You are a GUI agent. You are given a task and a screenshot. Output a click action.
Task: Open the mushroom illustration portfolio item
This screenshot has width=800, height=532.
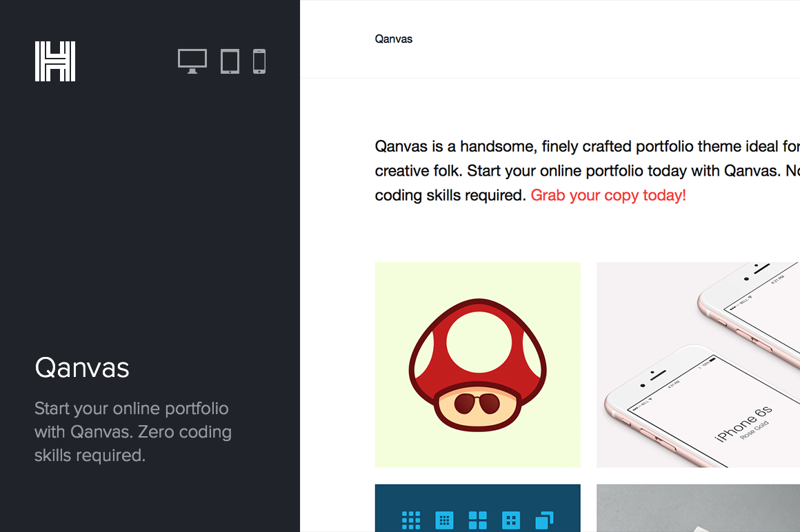click(477, 365)
